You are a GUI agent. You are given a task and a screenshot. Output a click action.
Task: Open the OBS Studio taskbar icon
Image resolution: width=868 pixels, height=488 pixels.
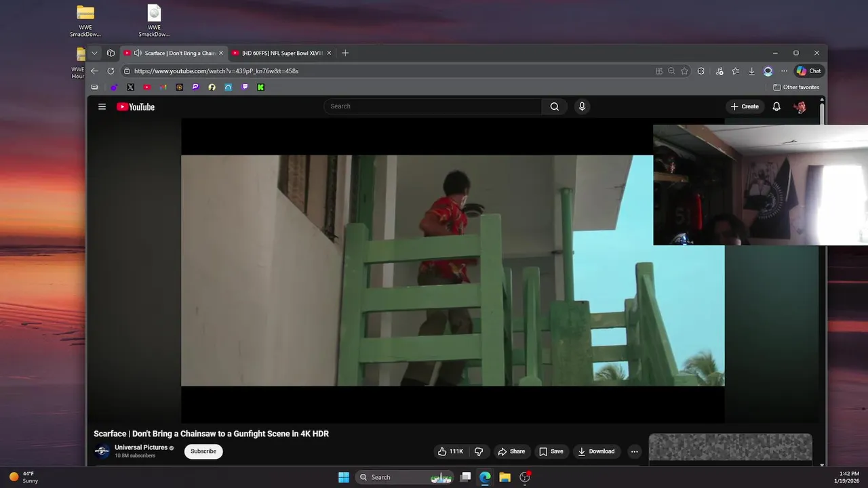pyautogui.click(x=525, y=477)
